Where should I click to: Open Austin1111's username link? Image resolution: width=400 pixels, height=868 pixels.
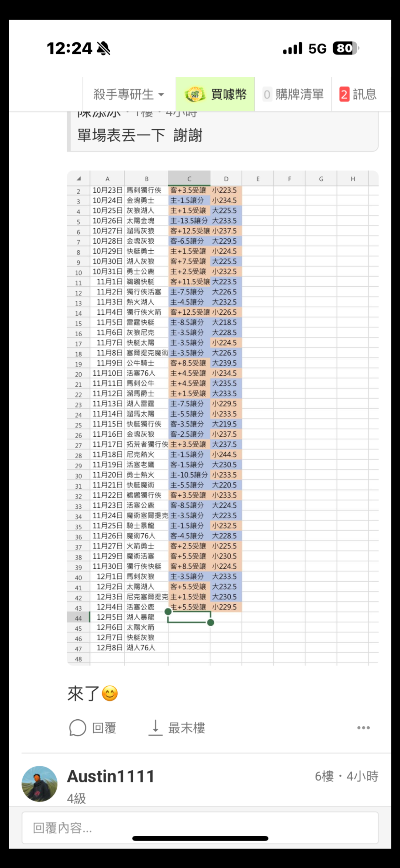coord(111,776)
